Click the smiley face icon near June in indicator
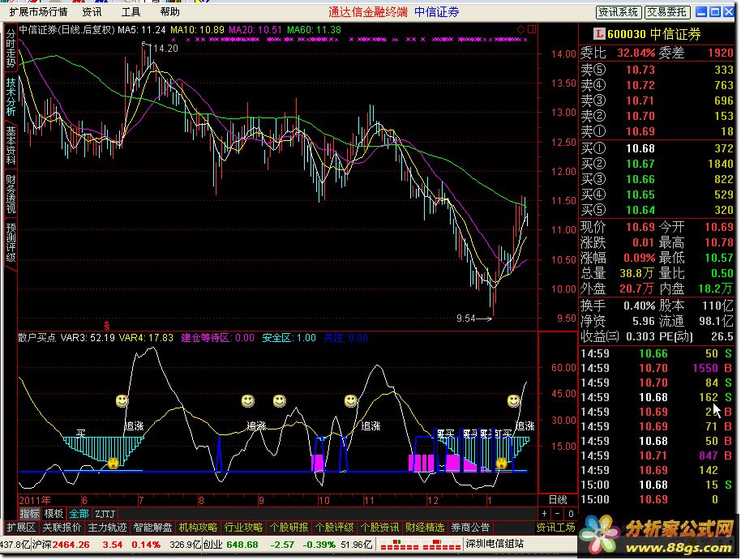Image resolution: width=741 pixels, height=560 pixels. point(122,400)
